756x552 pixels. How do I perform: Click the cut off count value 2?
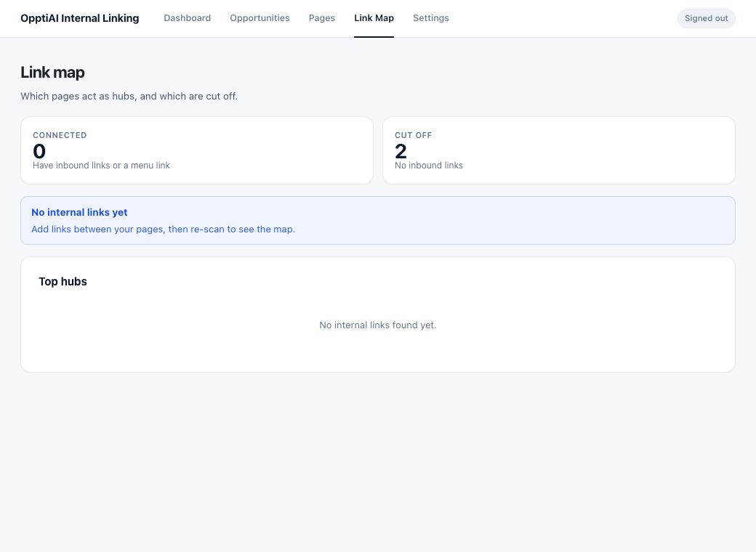tap(401, 151)
